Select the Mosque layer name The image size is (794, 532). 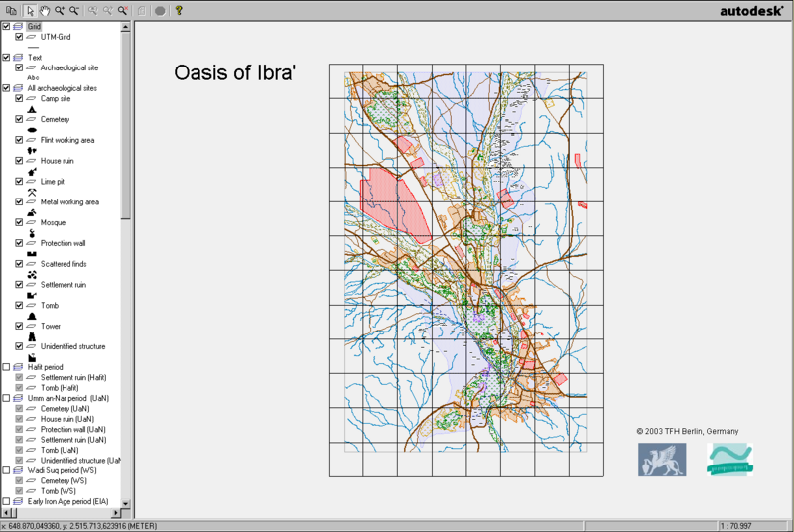coord(53,222)
